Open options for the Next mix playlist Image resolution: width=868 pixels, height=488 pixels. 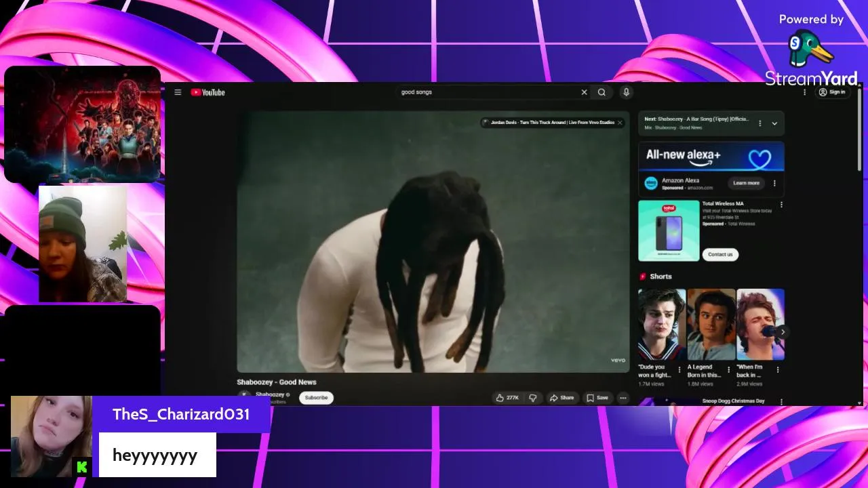pyautogui.click(x=760, y=123)
